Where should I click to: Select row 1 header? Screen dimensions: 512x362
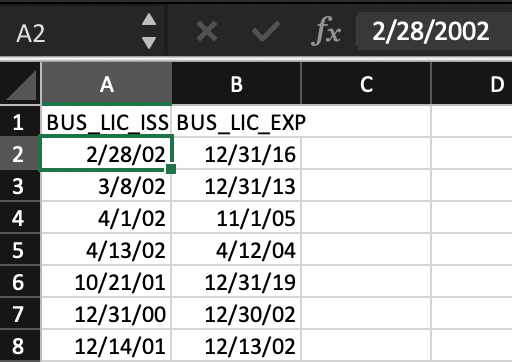(x=19, y=121)
